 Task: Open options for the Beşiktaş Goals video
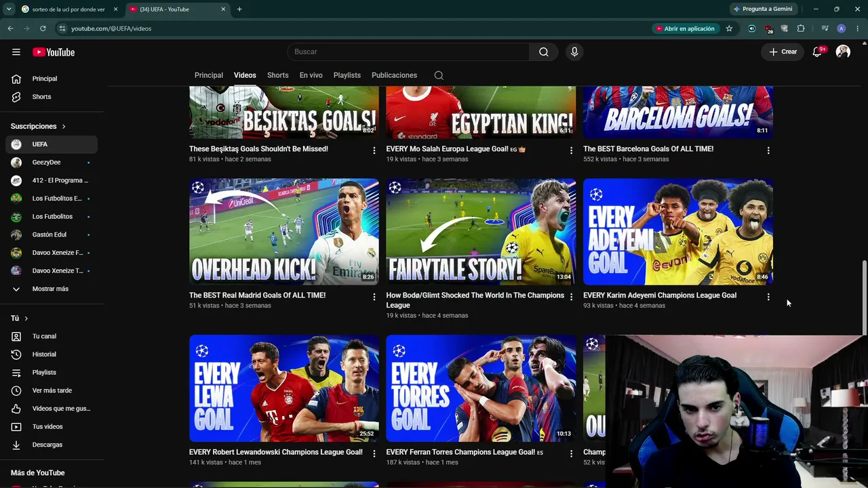(x=374, y=150)
